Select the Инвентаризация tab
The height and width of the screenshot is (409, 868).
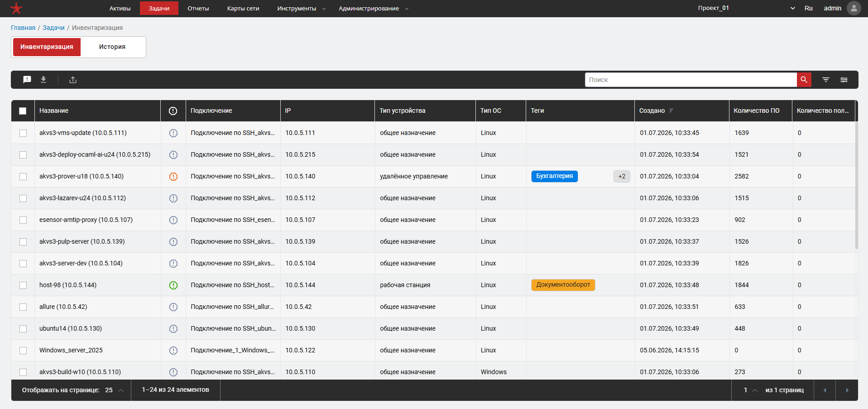pos(47,47)
